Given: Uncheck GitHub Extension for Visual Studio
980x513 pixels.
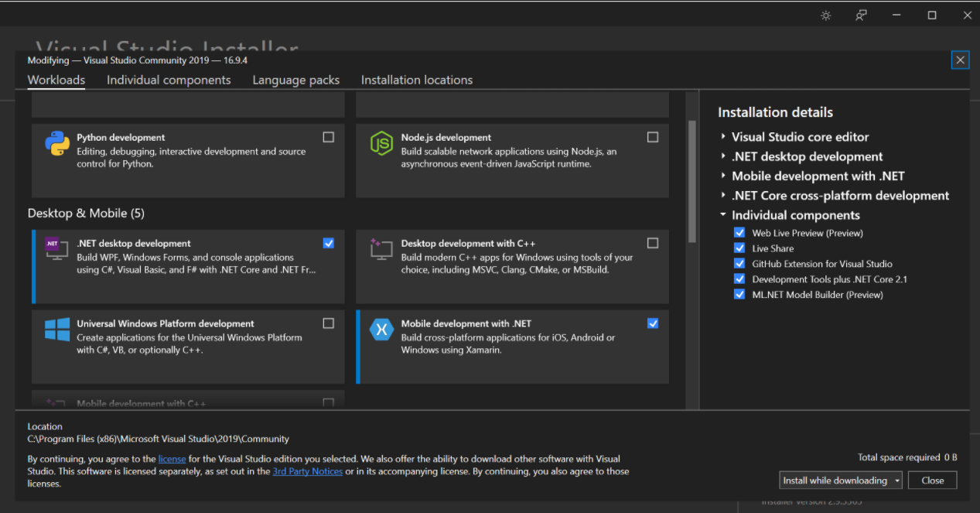Looking at the screenshot, I should (x=739, y=264).
